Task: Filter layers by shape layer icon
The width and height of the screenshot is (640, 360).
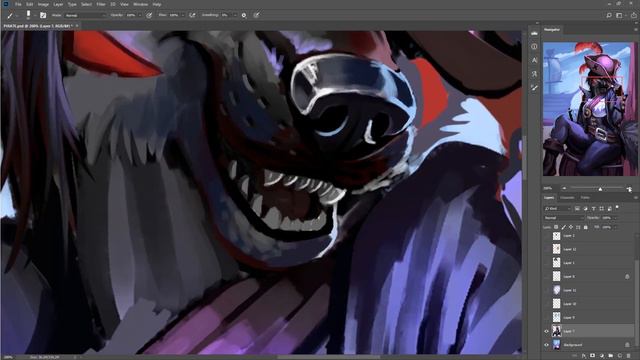Action: point(602,209)
